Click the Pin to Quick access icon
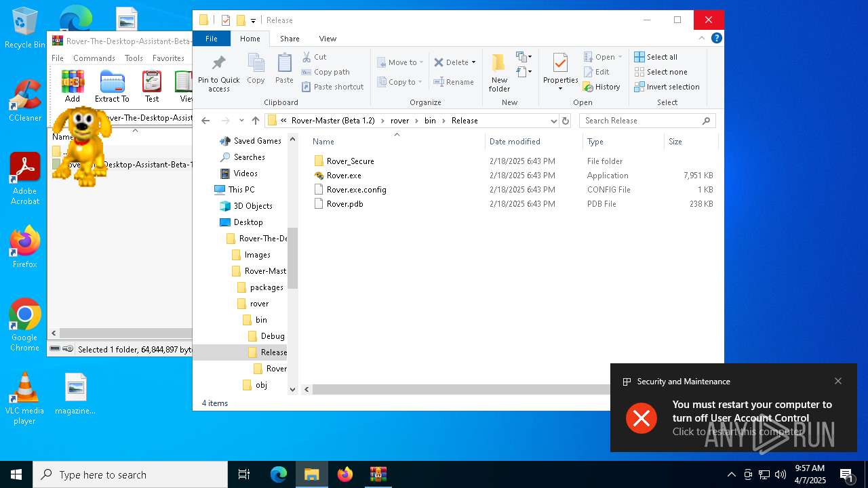Screen dimensions: 868x488 (x=218, y=73)
